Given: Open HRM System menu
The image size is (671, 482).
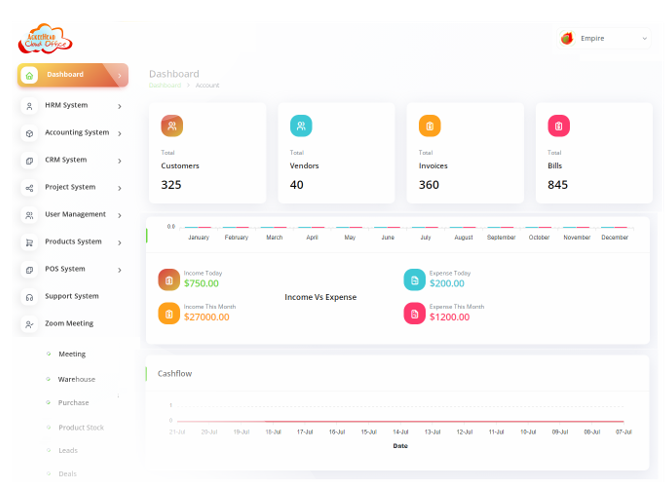Looking at the screenshot, I should click(73, 106).
